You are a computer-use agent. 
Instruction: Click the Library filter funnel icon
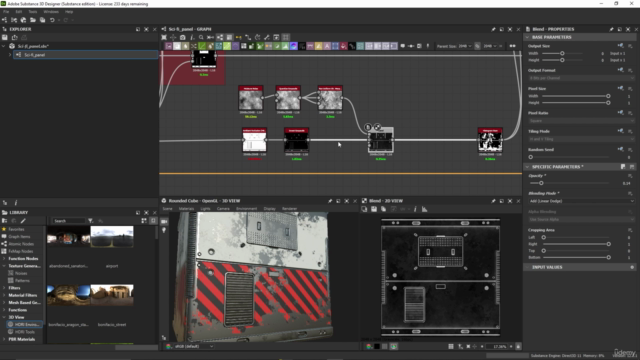[90, 221]
